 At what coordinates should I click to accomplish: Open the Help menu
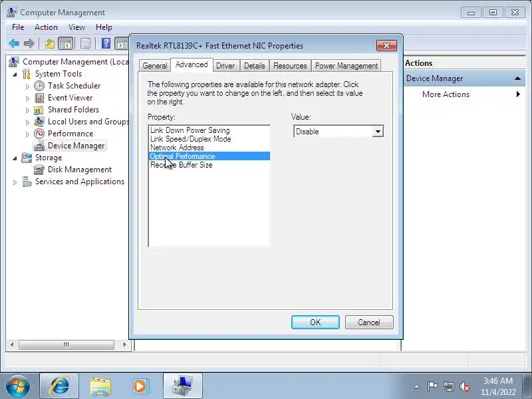104,27
